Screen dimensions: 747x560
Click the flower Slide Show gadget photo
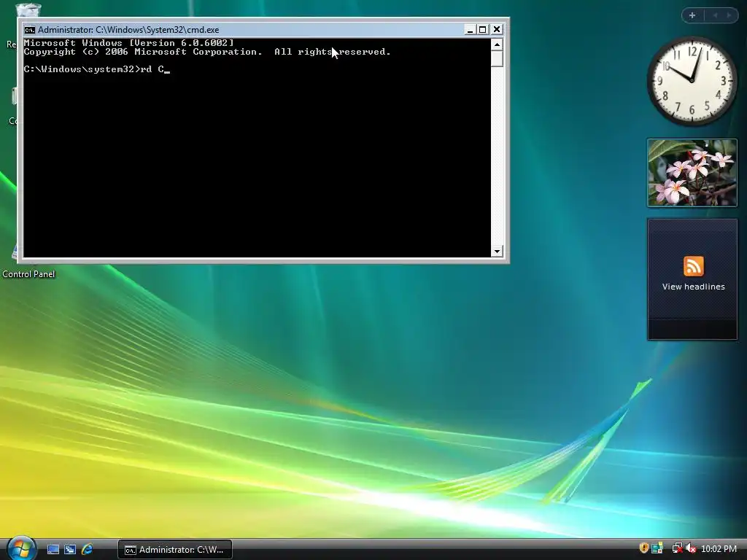pyautogui.click(x=692, y=173)
